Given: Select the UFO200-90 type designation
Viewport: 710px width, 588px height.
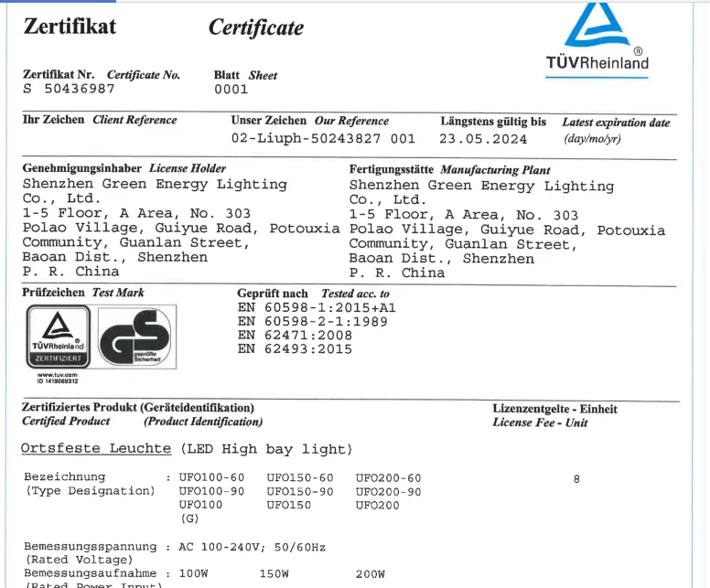Looking at the screenshot, I should (388, 491).
